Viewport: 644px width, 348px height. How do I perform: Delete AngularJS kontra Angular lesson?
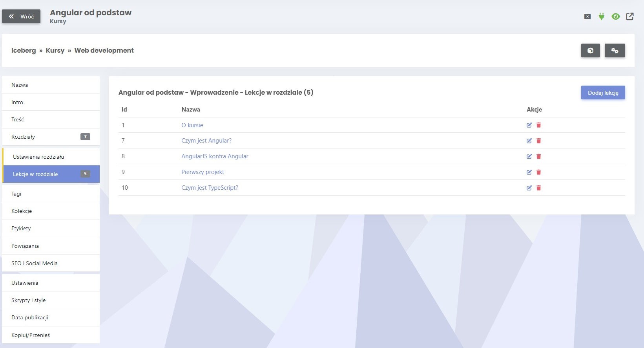tap(538, 156)
